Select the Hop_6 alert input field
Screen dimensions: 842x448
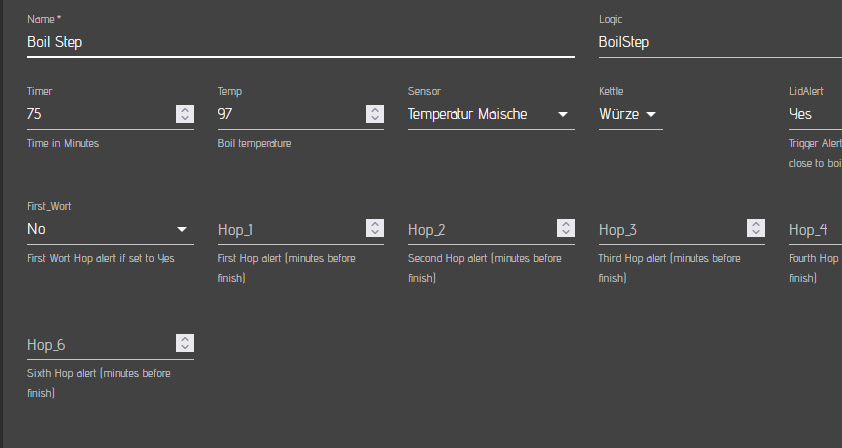click(x=100, y=345)
